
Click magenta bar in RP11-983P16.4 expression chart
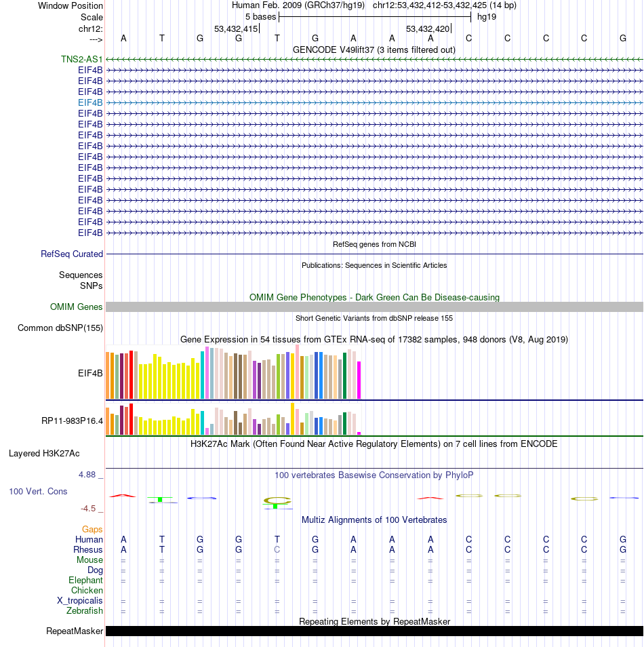pyautogui.click(x=359, y=433)
